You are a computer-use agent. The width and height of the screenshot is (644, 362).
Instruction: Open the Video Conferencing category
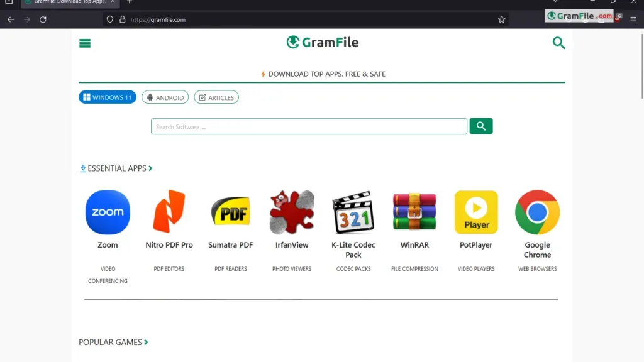pyautogui.click(x=108, y=275)
